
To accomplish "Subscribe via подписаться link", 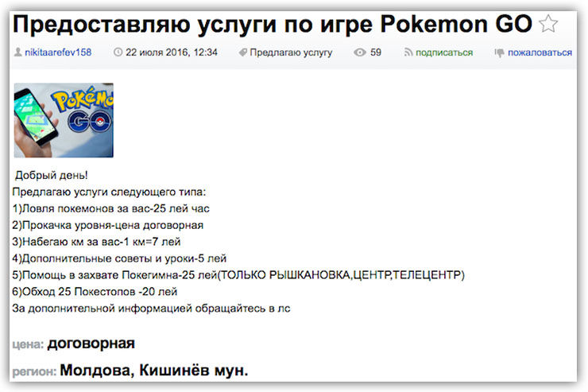I will (x=444, y=52).
